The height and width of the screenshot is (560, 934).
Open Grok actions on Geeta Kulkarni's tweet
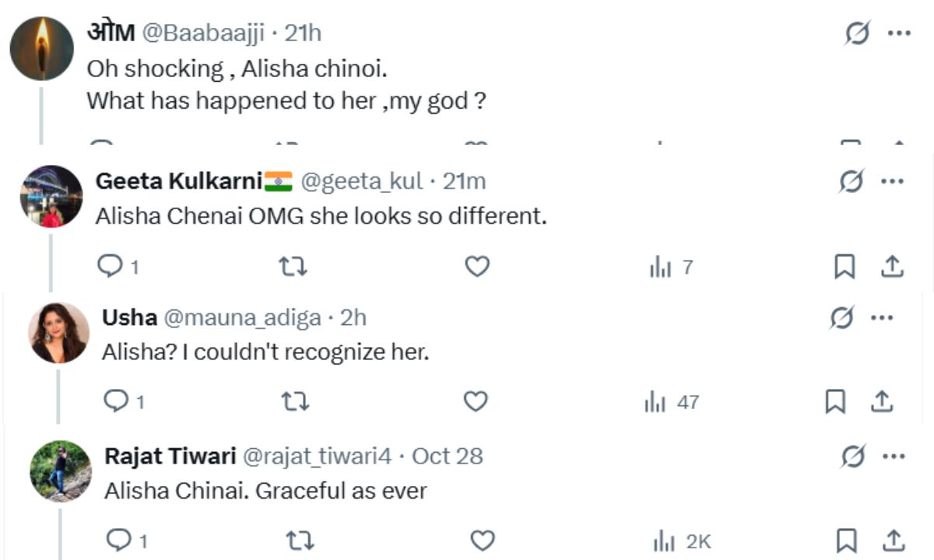point(850,180)
